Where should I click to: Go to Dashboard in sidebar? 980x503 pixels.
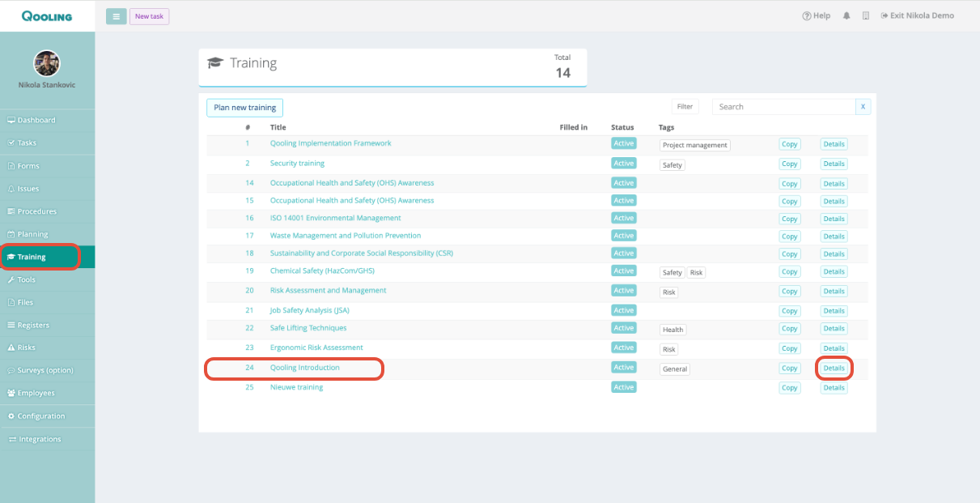[x=47, y=120]
